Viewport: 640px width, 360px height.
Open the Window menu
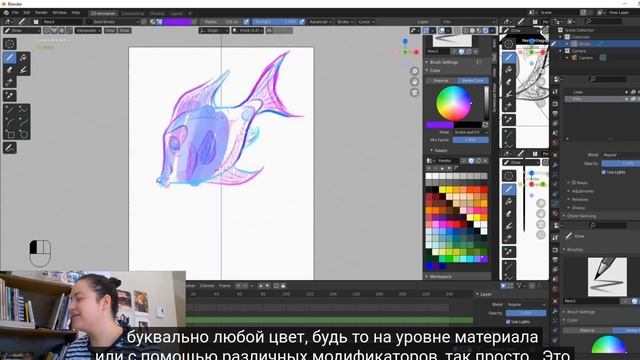point(59,13)
